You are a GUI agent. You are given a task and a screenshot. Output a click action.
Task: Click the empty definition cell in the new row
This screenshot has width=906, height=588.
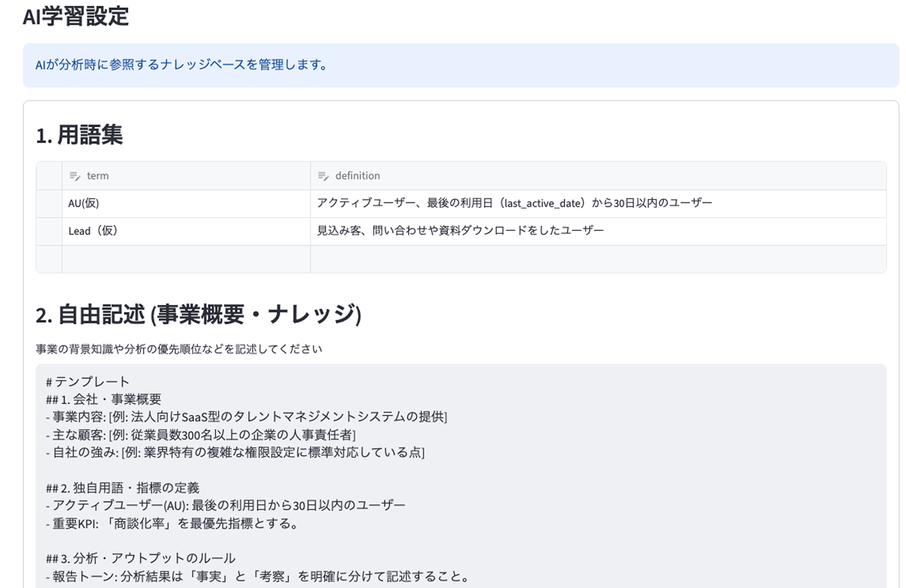[598, 259]
